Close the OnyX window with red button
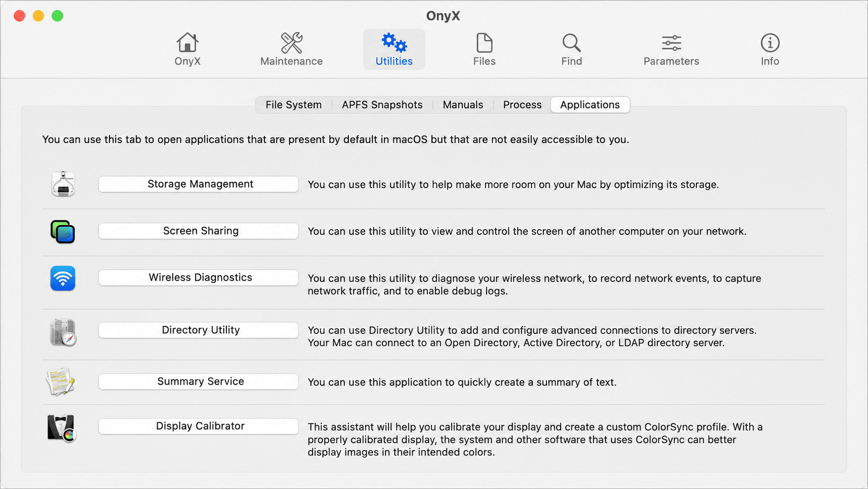868x489 pixels. point(20,16)
